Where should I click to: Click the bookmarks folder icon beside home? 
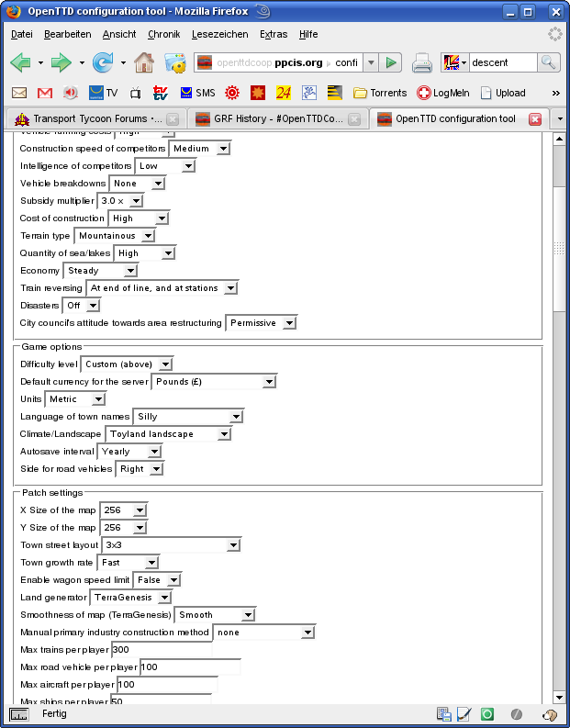click(175, 62)
